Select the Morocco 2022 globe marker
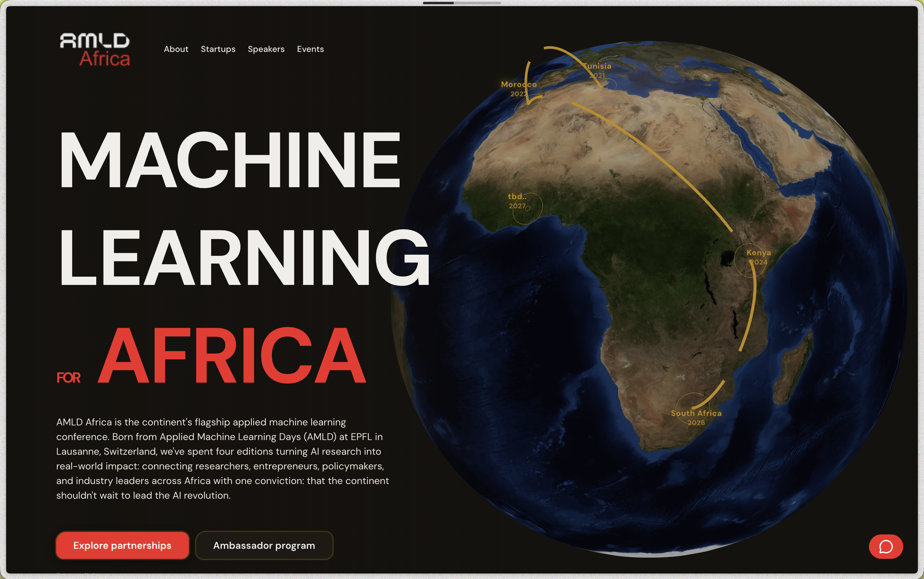The height and width of the screenshot is (579, 924). click(519, 89)
